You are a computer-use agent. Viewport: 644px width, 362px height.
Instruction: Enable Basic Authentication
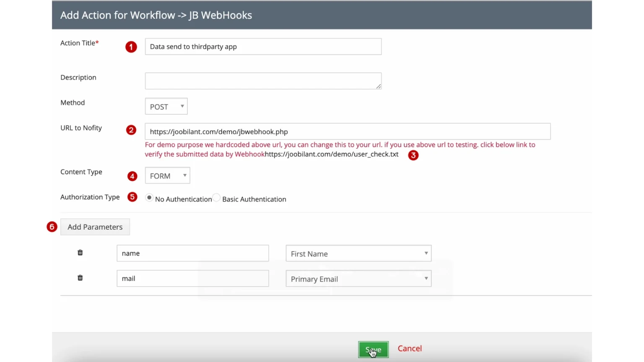[x=216, y=197]
